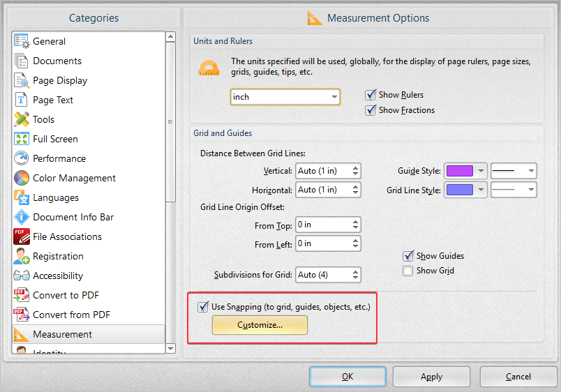Screen dimensions: 561x392
Task: Select the Page Display category
Action: pyautogui.click(x=89, y=80)
